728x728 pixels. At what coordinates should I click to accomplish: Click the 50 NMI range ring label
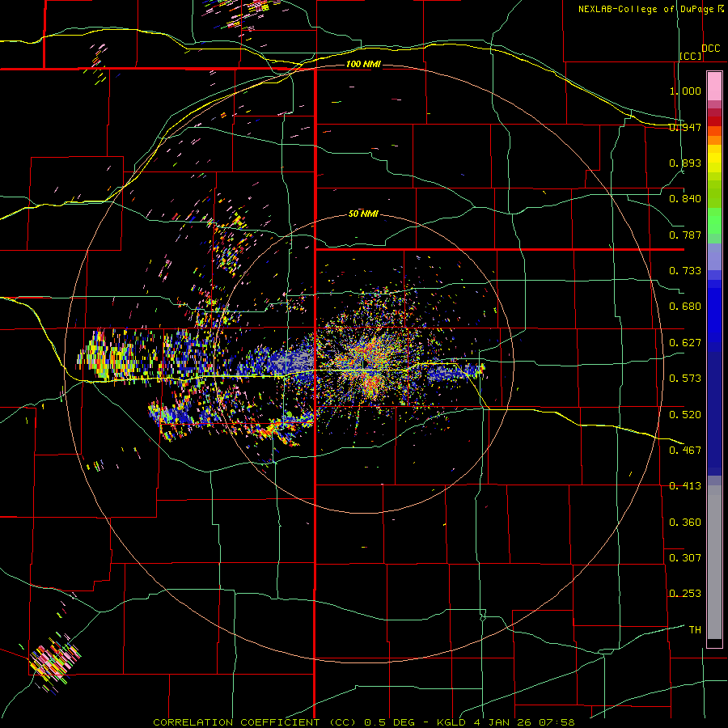[363, 214]
